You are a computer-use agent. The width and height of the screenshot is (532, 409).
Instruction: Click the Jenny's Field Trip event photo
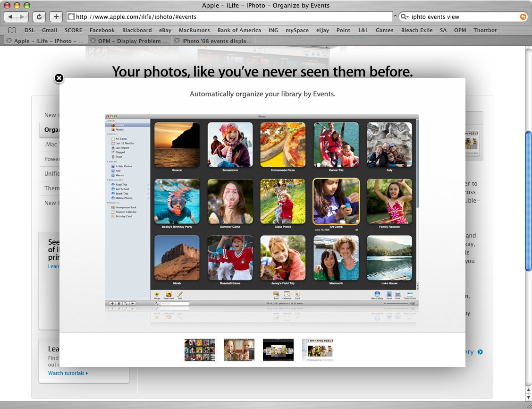(283, 258)
